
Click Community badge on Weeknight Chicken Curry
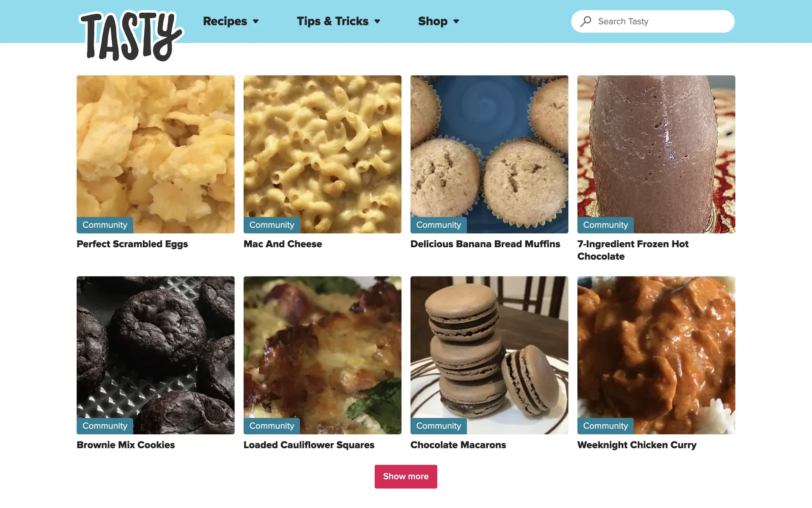(605, 426)
